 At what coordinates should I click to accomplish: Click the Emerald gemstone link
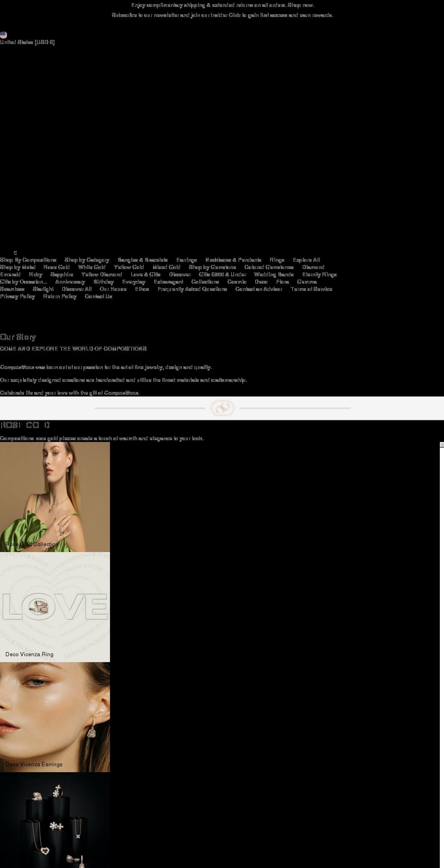10,275
